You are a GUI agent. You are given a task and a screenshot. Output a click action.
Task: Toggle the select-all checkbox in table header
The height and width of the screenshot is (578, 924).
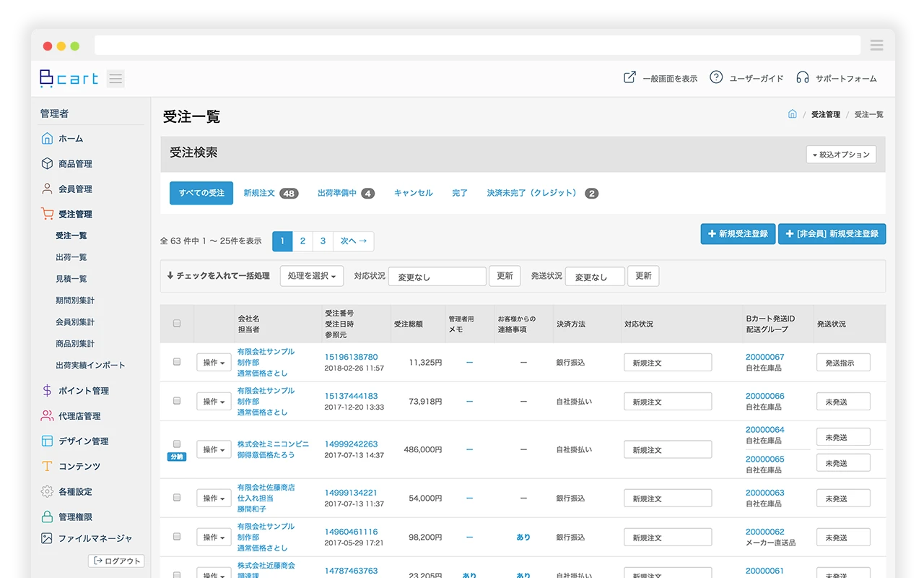coord(177,324)
